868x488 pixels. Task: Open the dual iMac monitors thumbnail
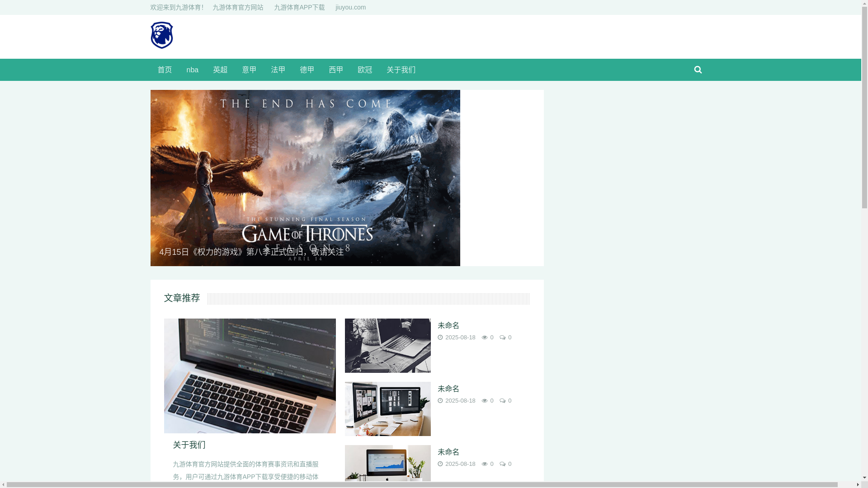tap(387, 409)
